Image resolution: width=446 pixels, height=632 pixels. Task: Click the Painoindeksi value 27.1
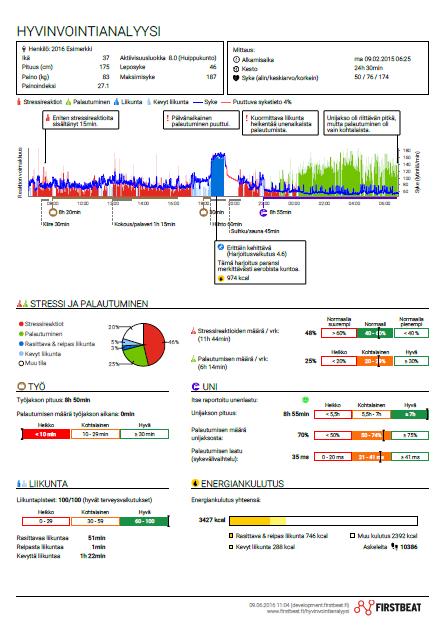(x=104, y=86)
